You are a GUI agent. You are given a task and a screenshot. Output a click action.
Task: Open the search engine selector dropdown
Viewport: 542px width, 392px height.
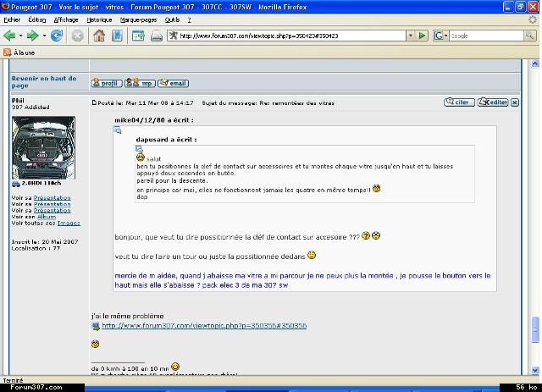pos(440,36)
